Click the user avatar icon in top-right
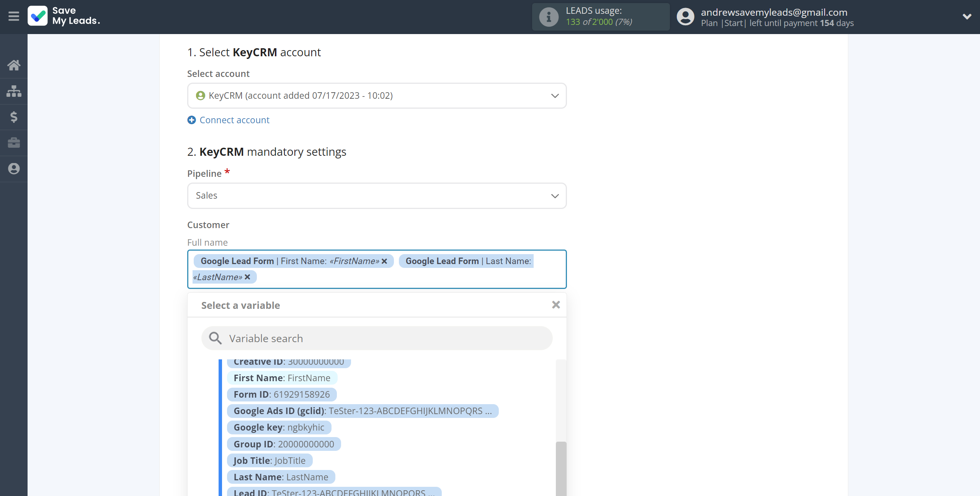The height and width of the screenshot is (496, 980). tap(685, 16)
